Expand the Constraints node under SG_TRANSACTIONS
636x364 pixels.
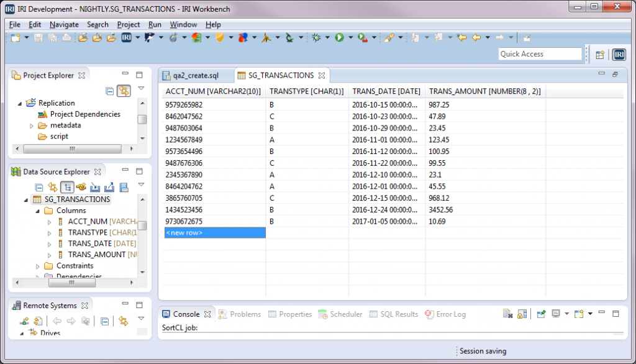37,265
